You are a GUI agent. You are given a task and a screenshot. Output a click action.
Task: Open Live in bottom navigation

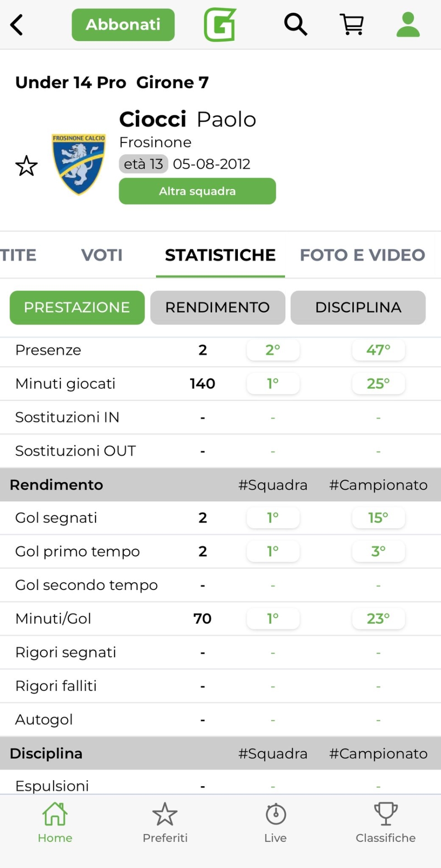pyautogui.click(x=275, y=823)
